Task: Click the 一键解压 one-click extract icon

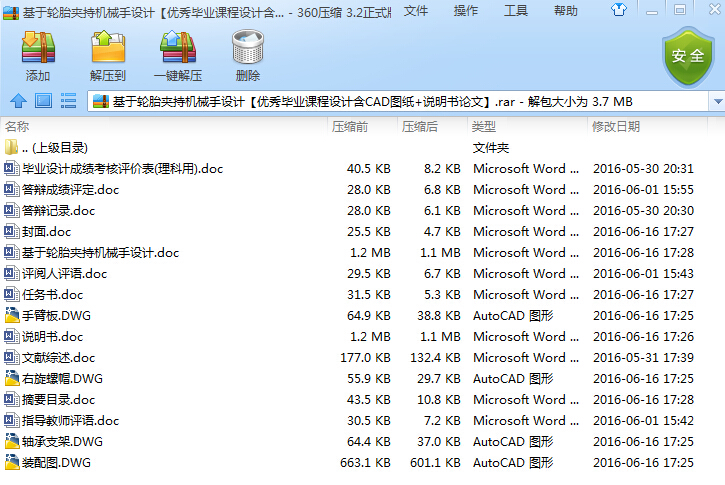Action: point(178,47)
